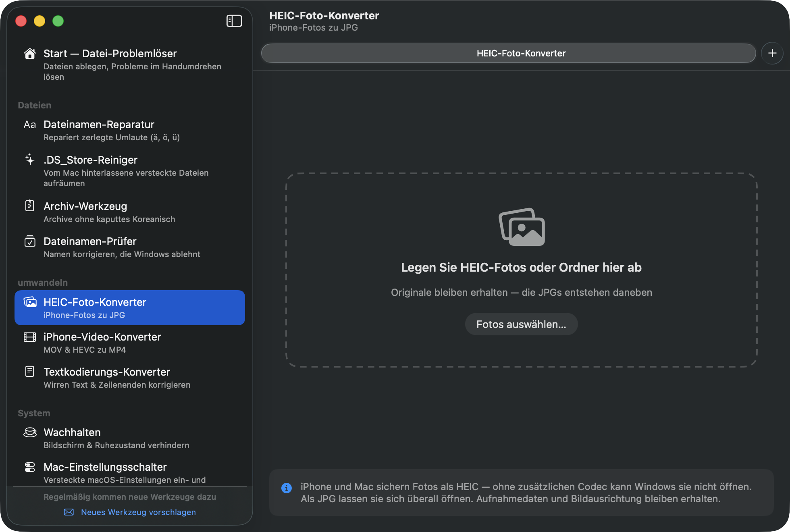Screen dimensions: 790x532
Task: Open Start — Datei-Problemlöser
Action: click(130, 64)
